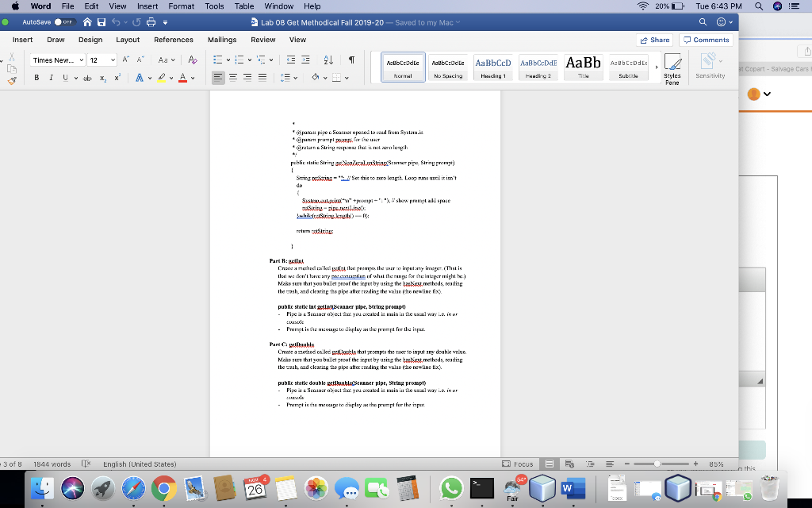Align text right
Image resolution: width=812 pixels, height=508 pixels.
click(x=247, y=78)
